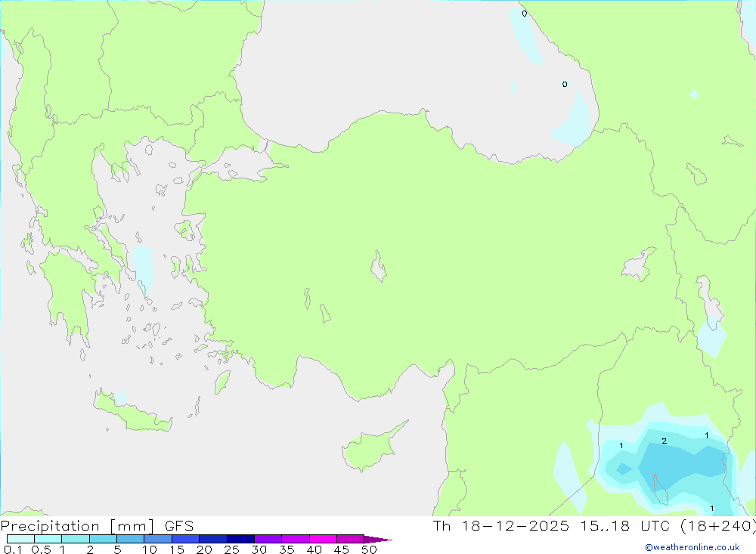Choose the 2–5 mm legend color swatch
756x554 pixels.
pyautogui.click(x=103, y=539)
